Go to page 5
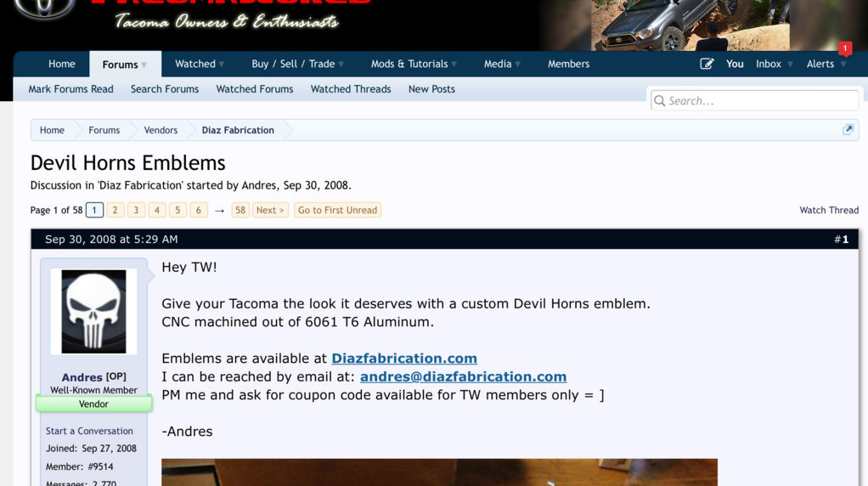The image size is (868, 486). (178, 211)
